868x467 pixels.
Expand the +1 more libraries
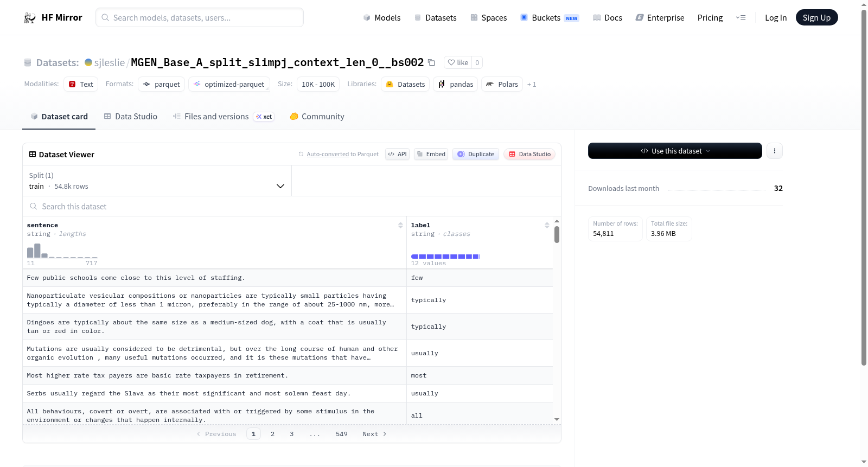pyautogui.click(x=532, y=84)
